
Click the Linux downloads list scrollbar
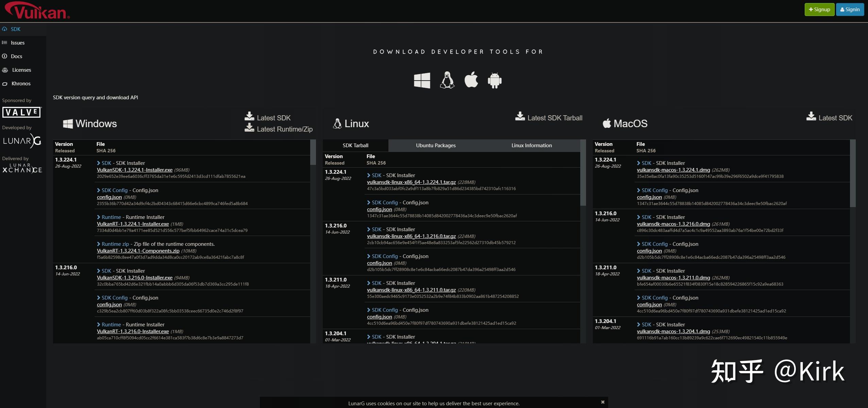583,173
